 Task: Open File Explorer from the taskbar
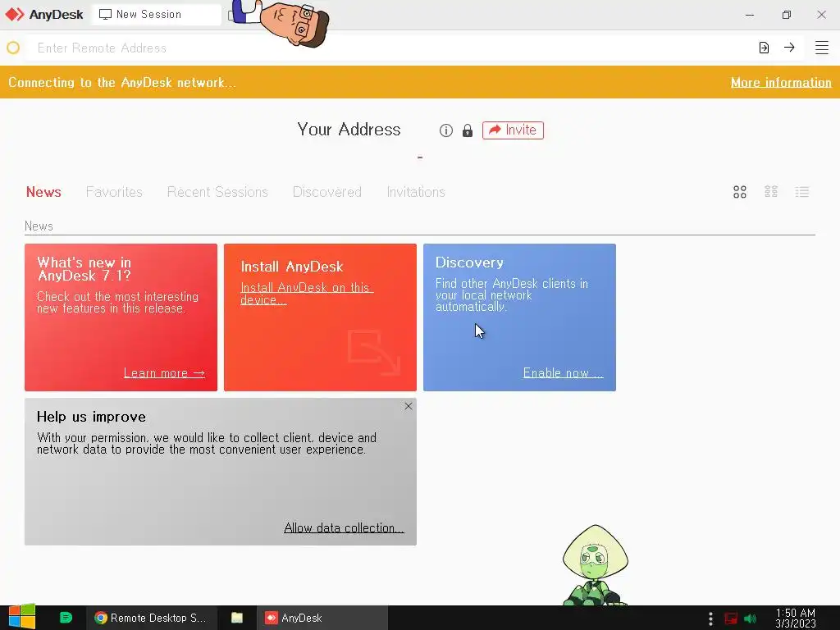tap(237, 618)
